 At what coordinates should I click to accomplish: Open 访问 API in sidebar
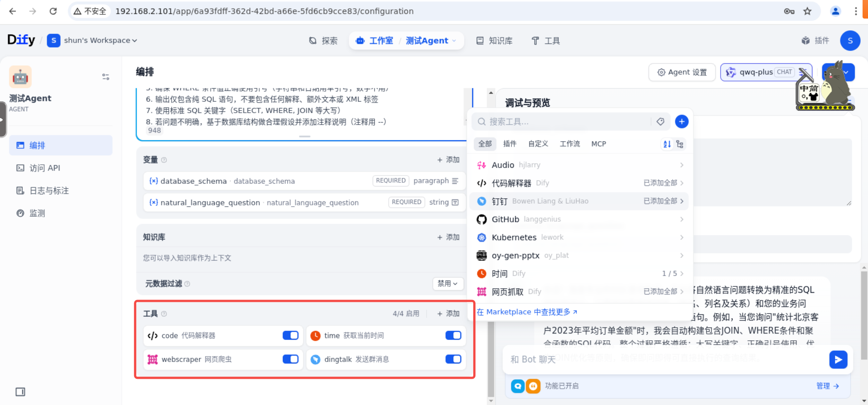[x=61, y=168]
